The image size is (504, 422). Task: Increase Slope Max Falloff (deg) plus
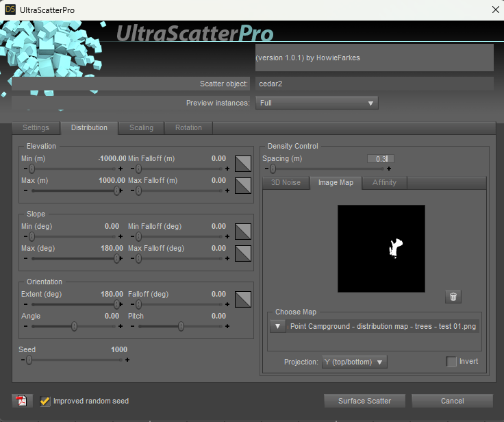tap(227, 258)
